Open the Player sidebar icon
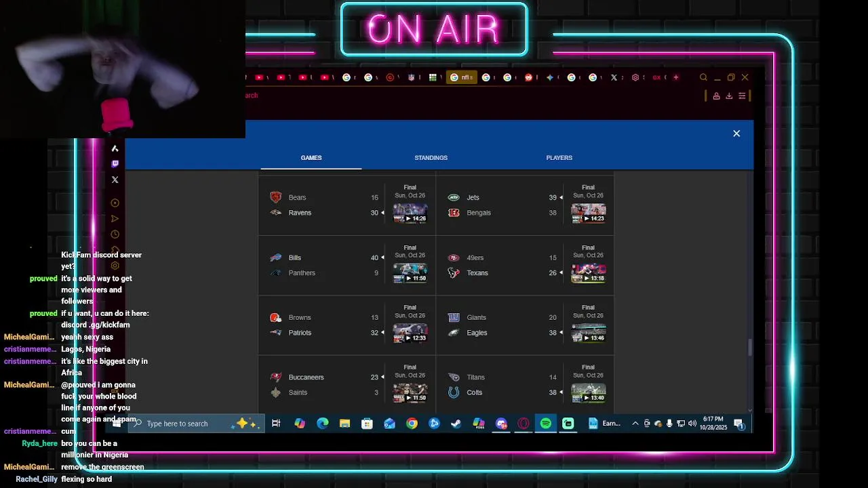Screen dimensions: 868x488 point(115,203)
